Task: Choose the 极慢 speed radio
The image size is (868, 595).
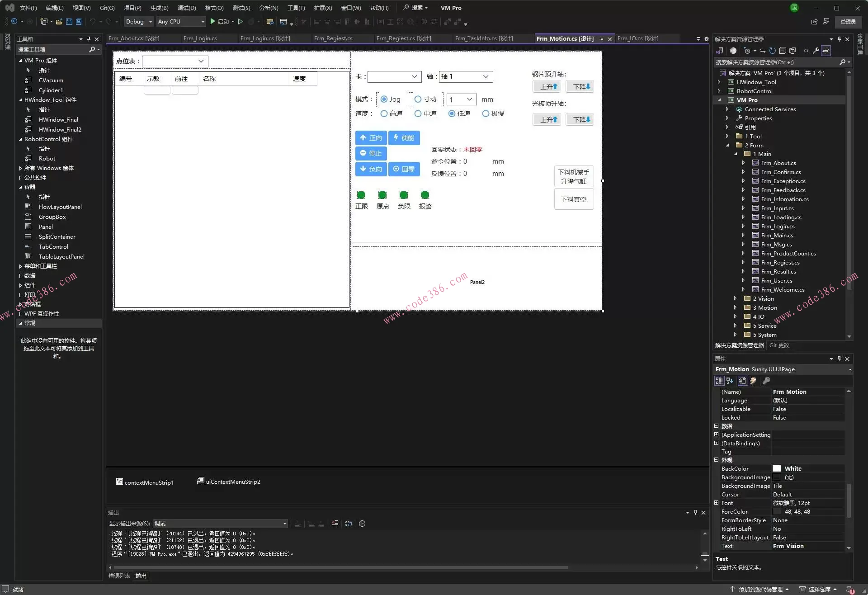Action: point(486,114)
